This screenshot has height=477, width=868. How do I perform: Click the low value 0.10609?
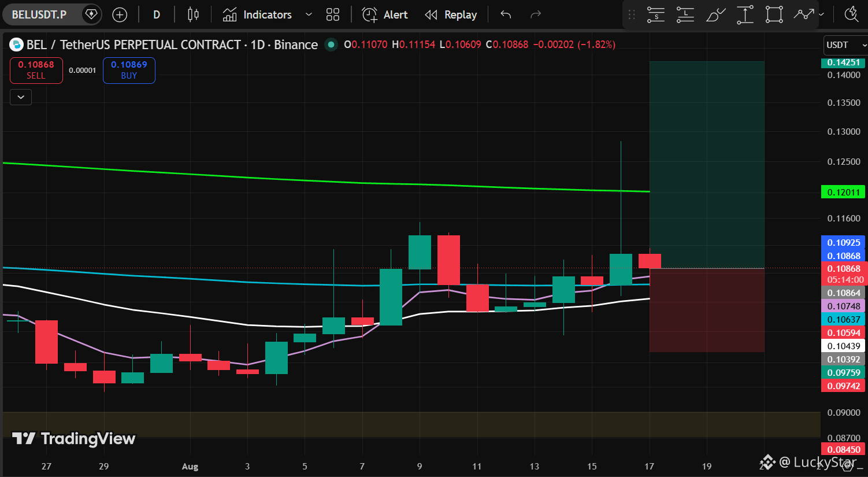coord(463,45)
